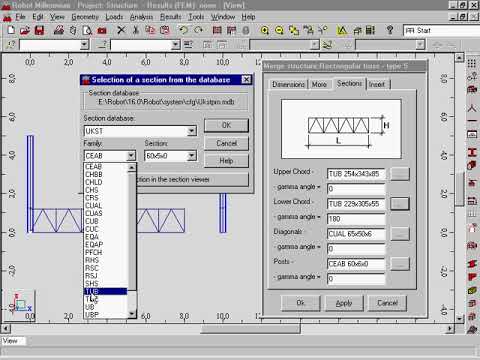Click Cancel in the section selection dialog
Viewport: 480px width, 360px height.
(226, 143)
